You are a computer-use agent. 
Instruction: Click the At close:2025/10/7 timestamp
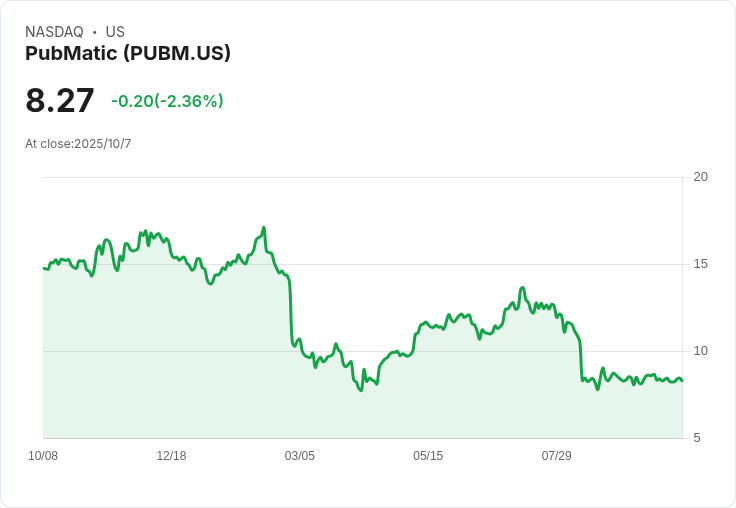78,144
